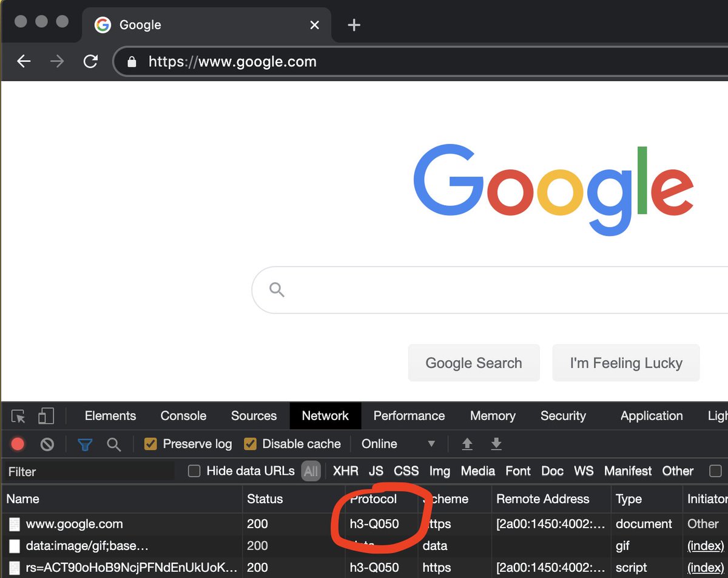Switch to the Sources panel tab
Image resolution: width=728 pixels, height=578 pixels.
point(254,416)
